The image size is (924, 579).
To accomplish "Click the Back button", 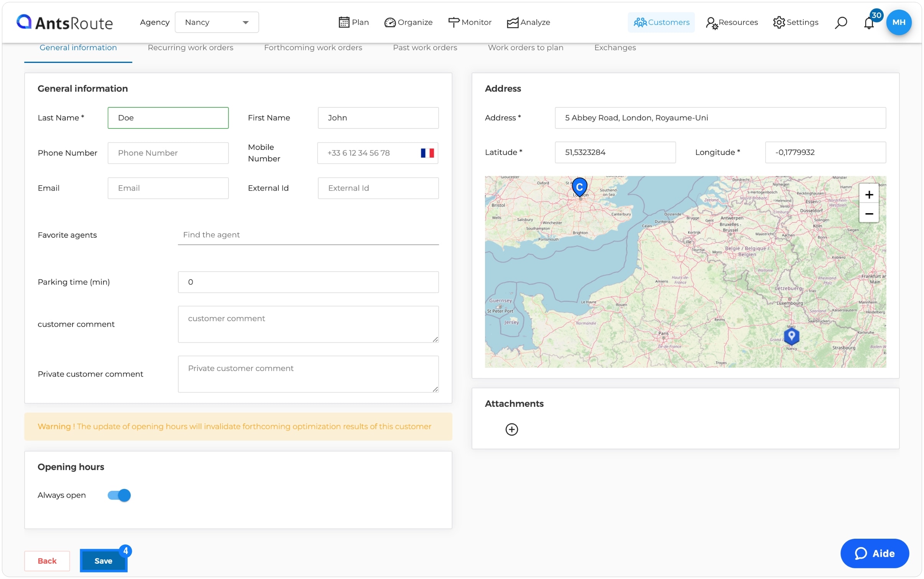I will click(x=47, y=561).
